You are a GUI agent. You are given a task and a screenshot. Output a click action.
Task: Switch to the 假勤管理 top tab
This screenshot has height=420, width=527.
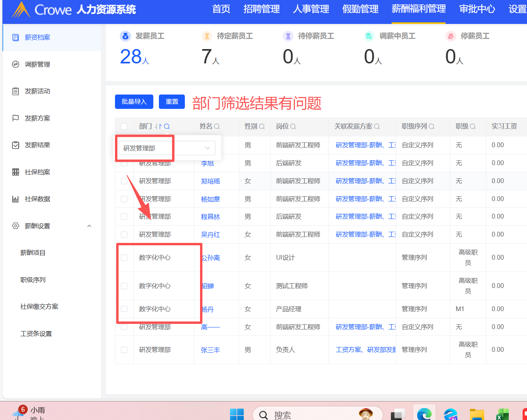[x=360, y=9]
